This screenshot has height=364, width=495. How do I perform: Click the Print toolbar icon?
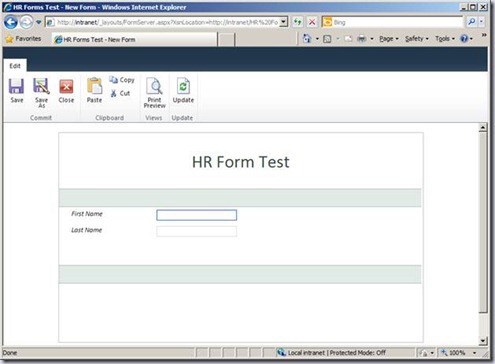coord(361,39)
